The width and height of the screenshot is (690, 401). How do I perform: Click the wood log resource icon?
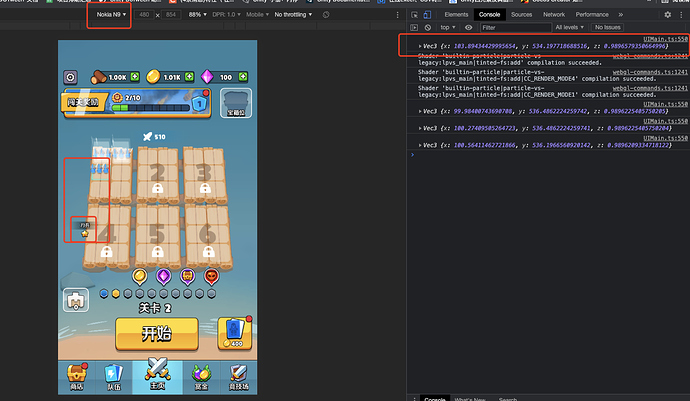[x=98, y=77]
